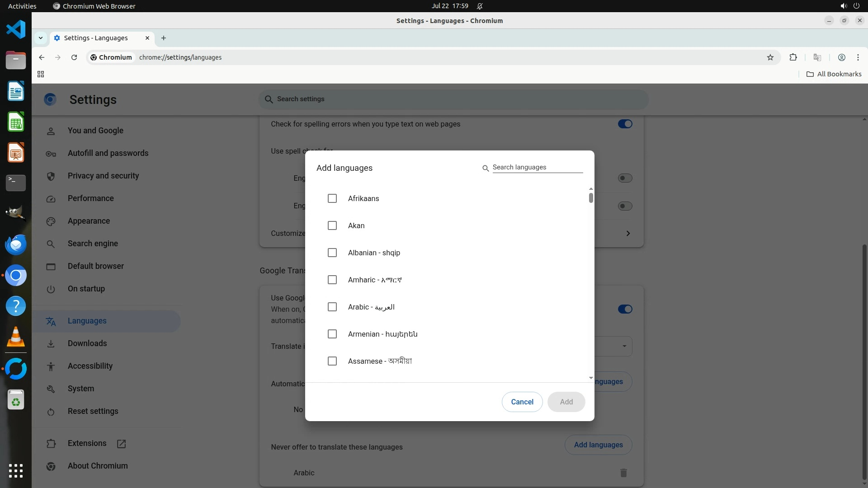Bookmark this page with the star icon
Screen dimensions: 868x488
(x=770, y=57)
